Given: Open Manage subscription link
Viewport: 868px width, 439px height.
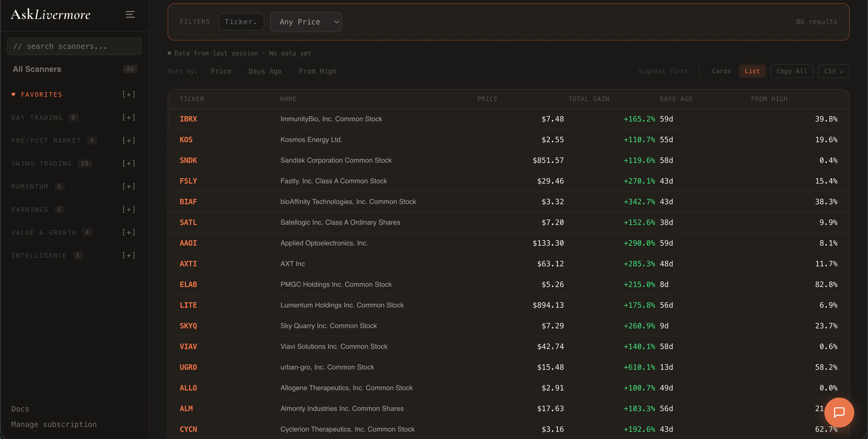Looking at the screenshot, I should [x=54, y=424].
